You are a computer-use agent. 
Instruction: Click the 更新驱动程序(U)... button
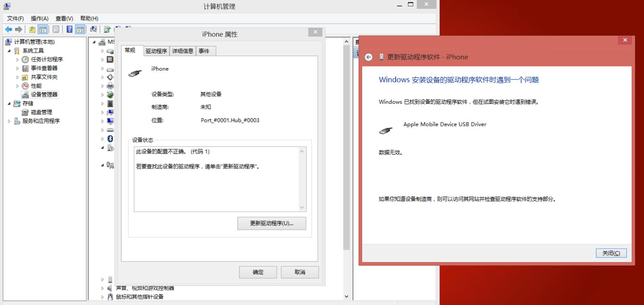pyautogui.click(x=272, y=223)
